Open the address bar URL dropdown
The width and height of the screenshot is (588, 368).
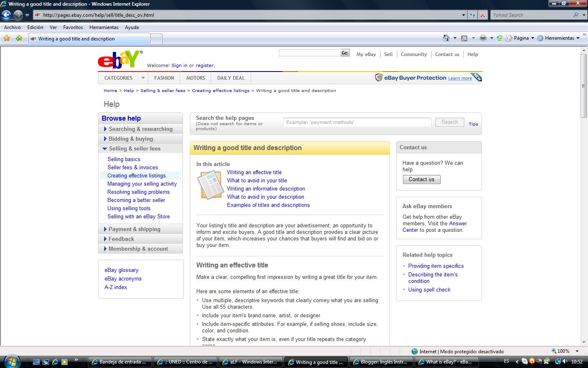[463, 15]
